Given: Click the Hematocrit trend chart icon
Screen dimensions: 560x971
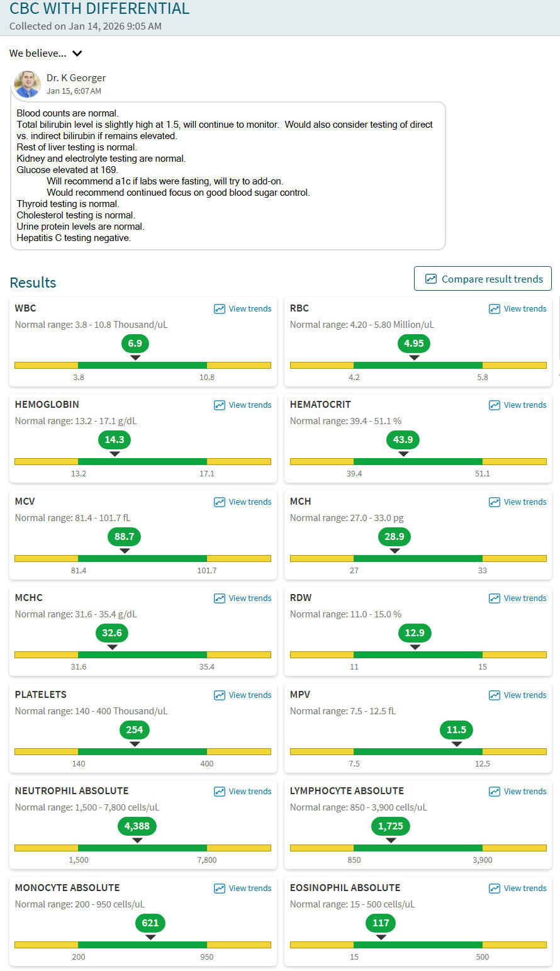Looking at the screenshot, I should [x=494, y=405].
